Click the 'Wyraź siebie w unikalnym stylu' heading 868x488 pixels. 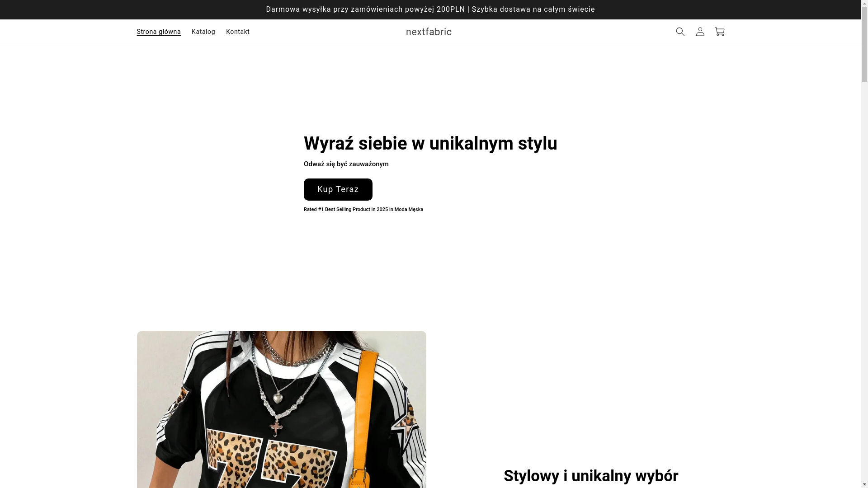coord(430,143)
